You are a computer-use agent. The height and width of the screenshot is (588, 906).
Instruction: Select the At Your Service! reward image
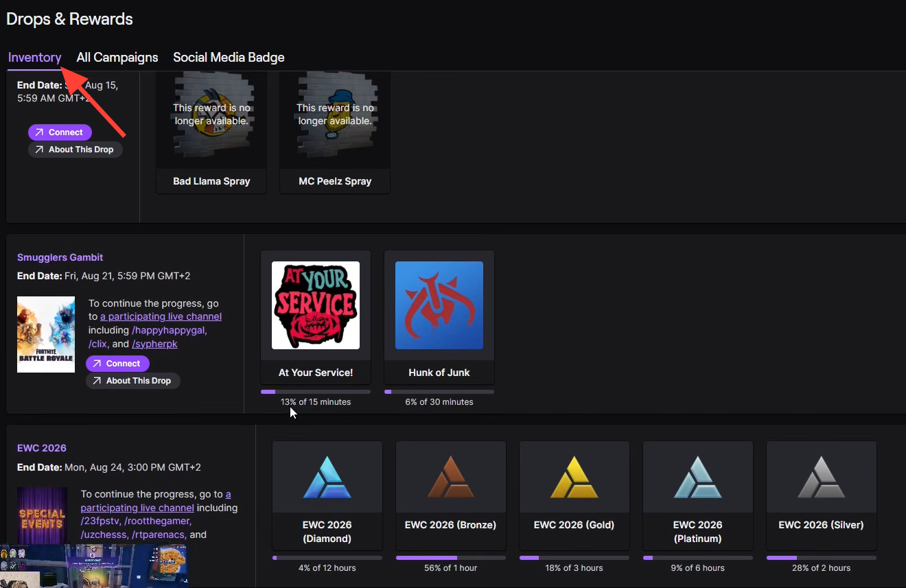pyautogui.click(x=316, y=305)
